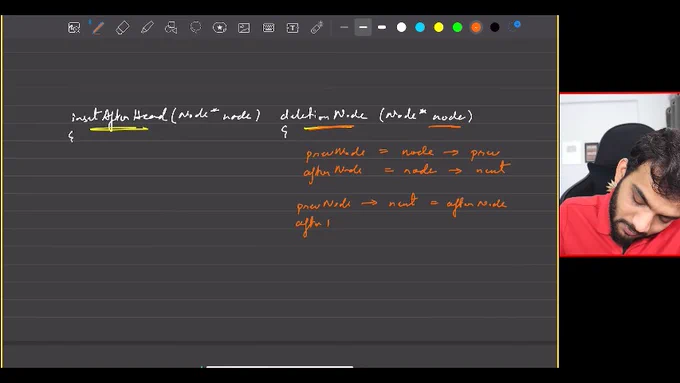The image size is (680, 383).
Task: Choose the medium stroke width
Action: point(363,27)
